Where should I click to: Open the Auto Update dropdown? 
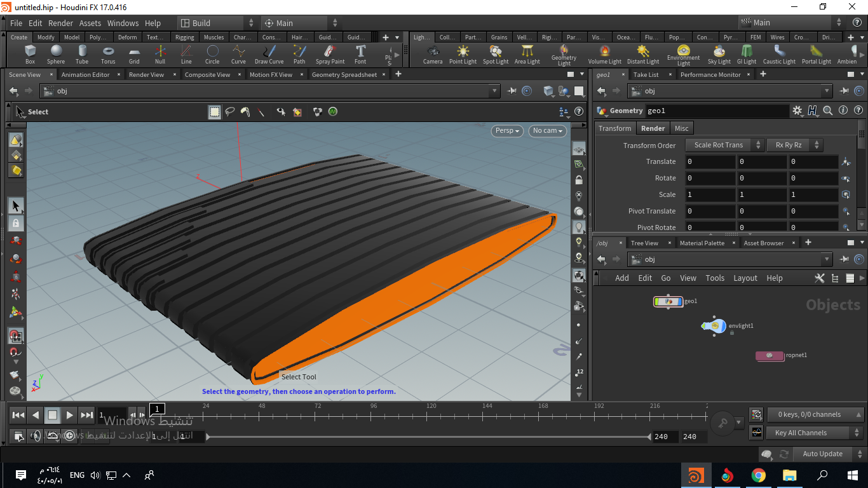point(829,454)
